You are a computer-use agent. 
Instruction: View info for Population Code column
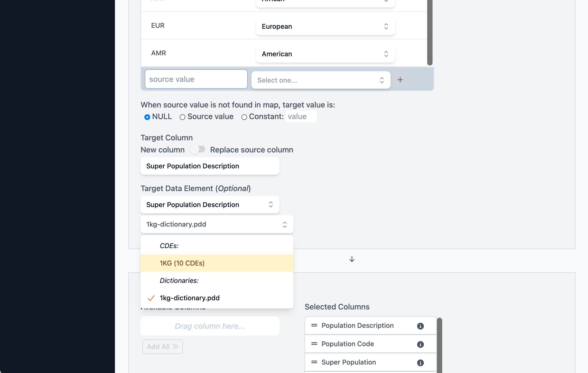tap(420, 344)
